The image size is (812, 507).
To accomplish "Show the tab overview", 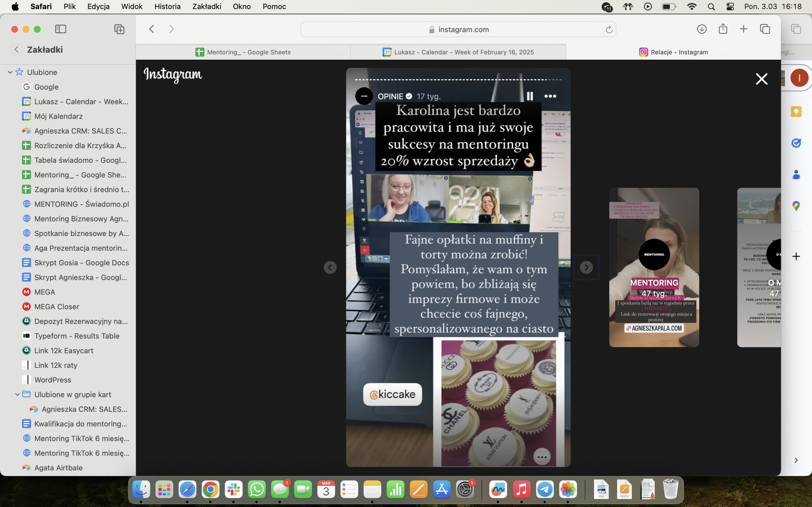I will coord(765,29).
